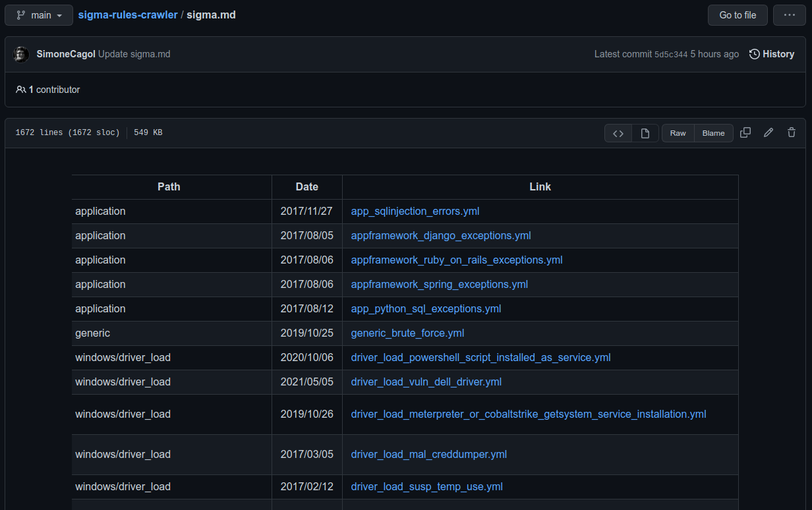Click SimoneCagol's avatar image
This screenshot has width=812, height=510.
click(x=21, y=54)
